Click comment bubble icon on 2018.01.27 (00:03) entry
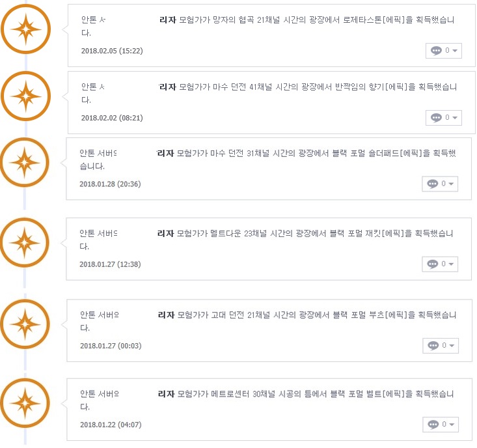This screenshot has height=448, width=477. pos(433,345)
